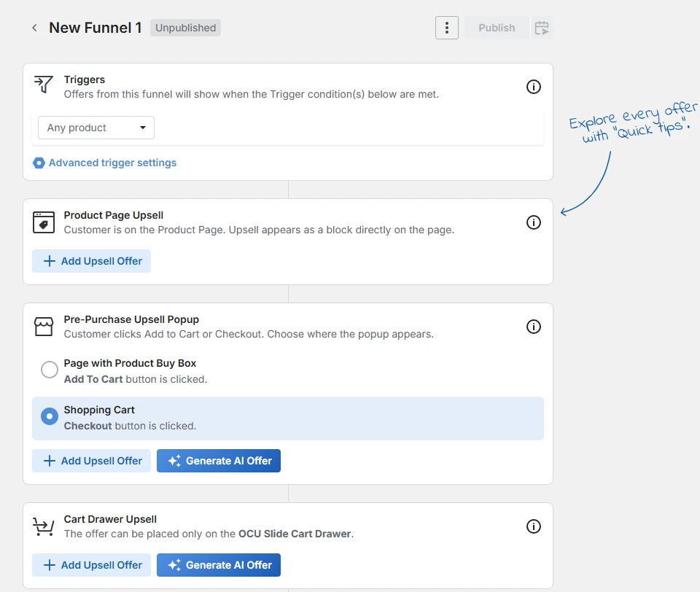Click the New Funnel 1 title
This screenshot has height=592, width=700.
tap(95, 28)
